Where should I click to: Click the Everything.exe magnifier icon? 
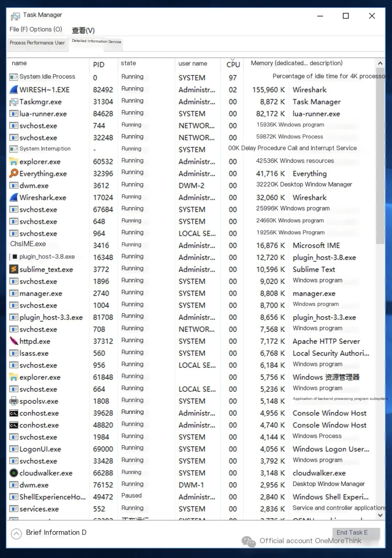coord(13,173)
